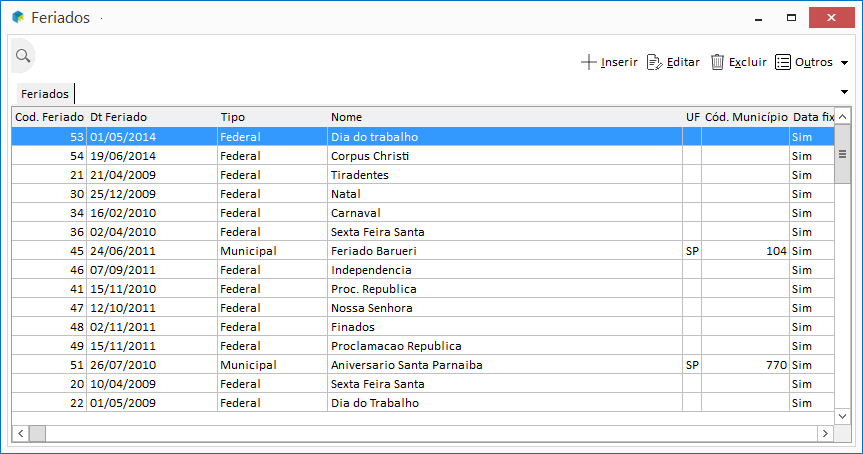
Task: Select the row Proc. Republica
Action: tap(423, 289)
